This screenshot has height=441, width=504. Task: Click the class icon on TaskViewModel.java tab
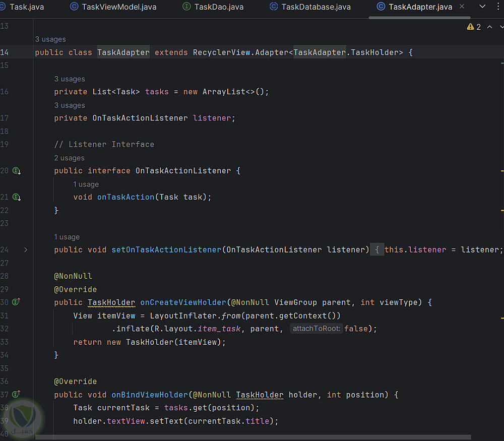[74, 7]
